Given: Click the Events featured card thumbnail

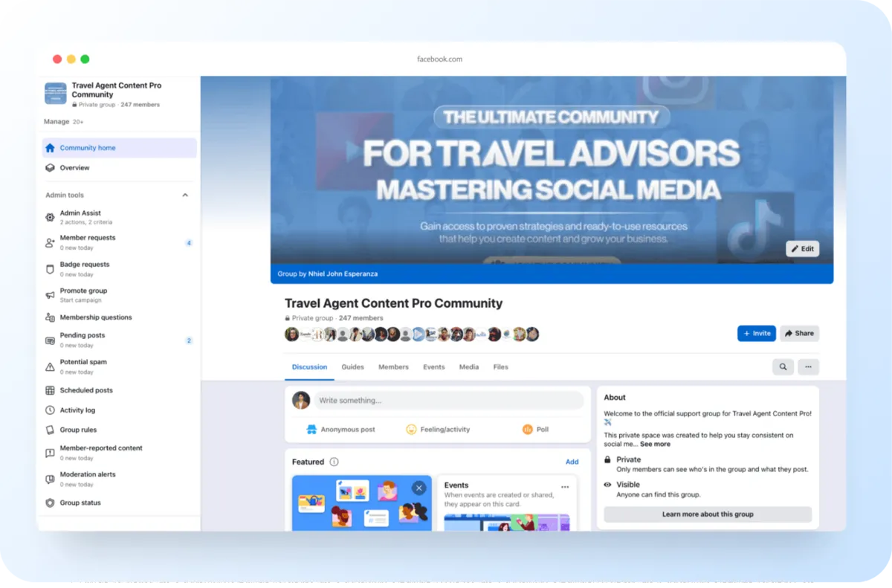Looking at the screenshot, I should (507, 523).
